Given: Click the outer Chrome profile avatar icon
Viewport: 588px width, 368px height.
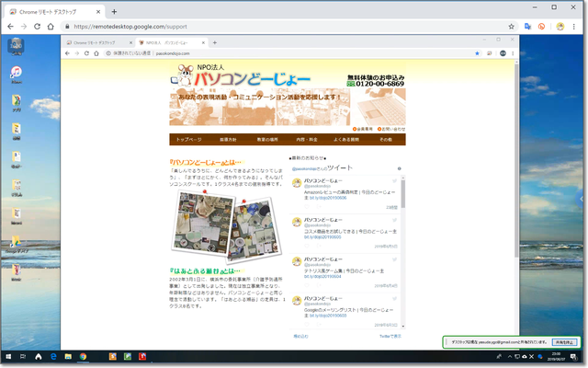Looking at the screenshot, I should point(560,27).
